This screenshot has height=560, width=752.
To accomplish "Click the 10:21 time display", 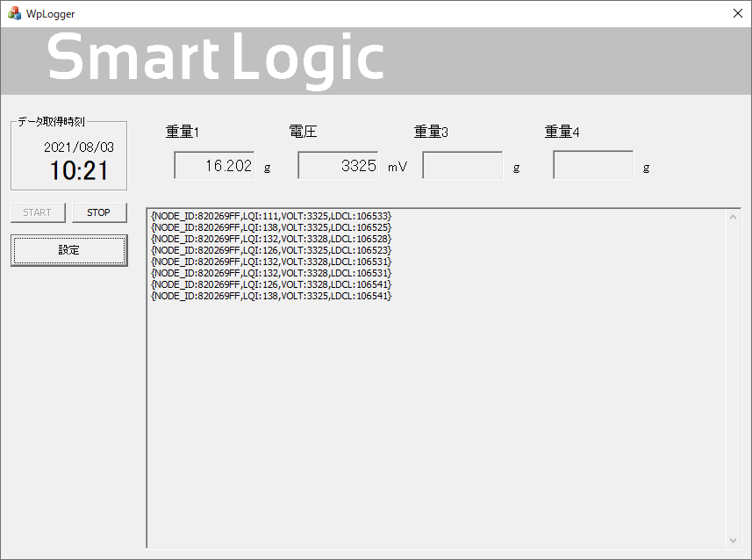I will [x=79, y=171].
